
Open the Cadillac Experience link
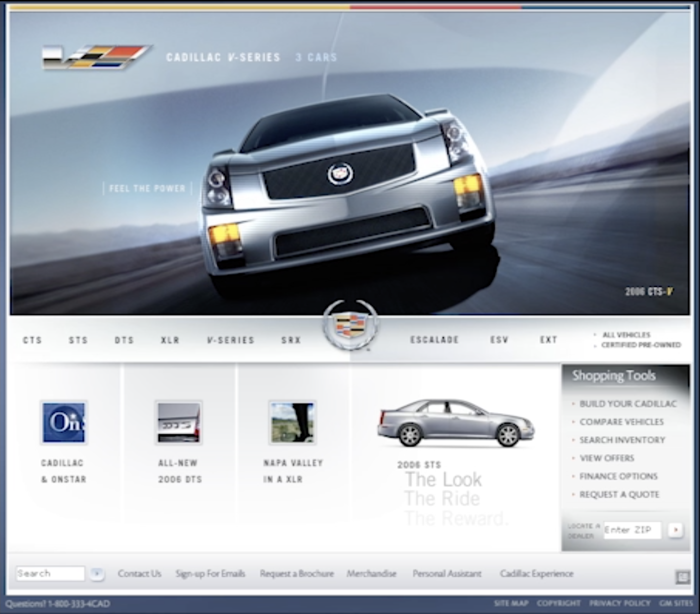537,574
